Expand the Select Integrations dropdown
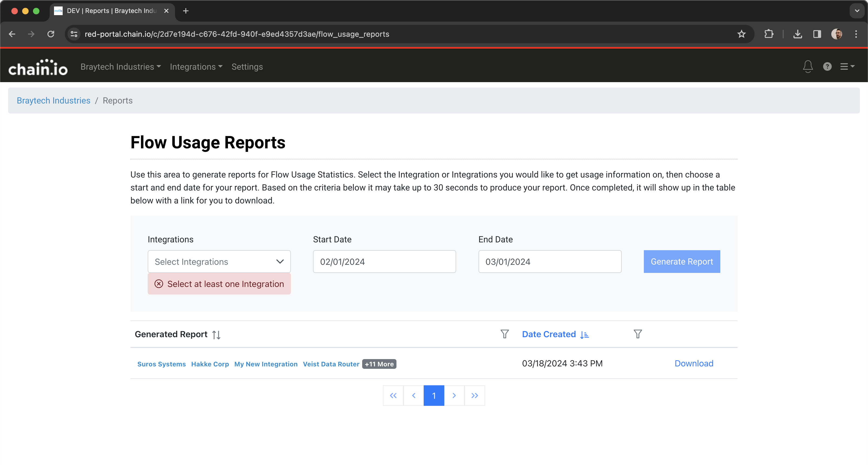 (x=219, y=261)
